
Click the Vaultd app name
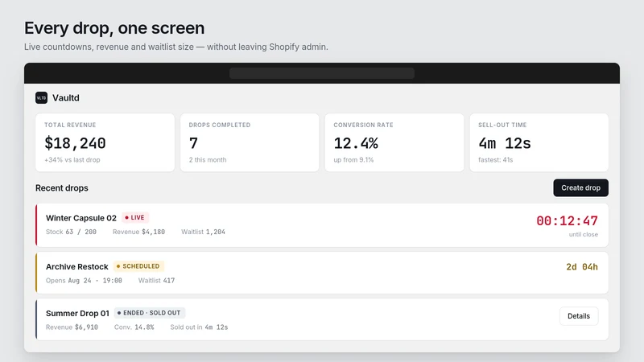[x=66, y=97]
